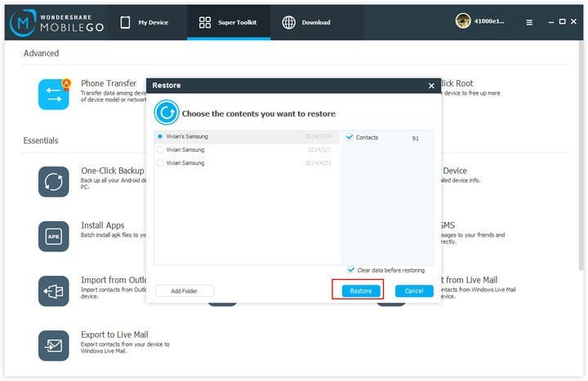Click the One-Click Backup icon
588x381 pixels.
click(54, 182)
